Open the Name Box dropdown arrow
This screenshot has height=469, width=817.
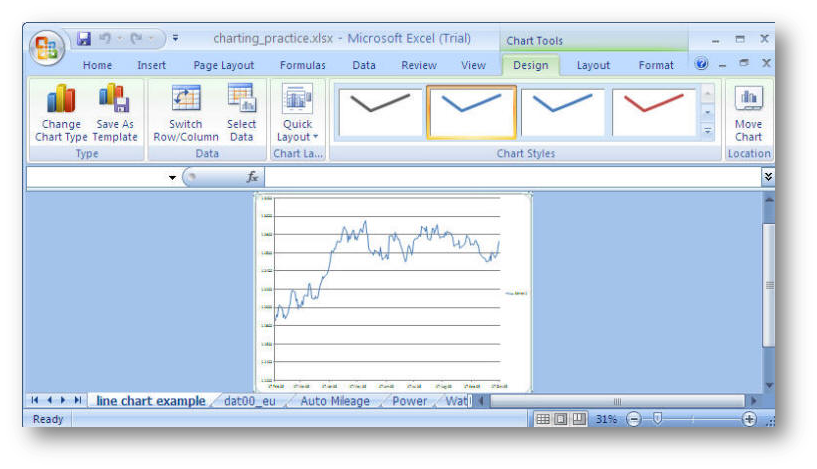(x=172, y=178)
